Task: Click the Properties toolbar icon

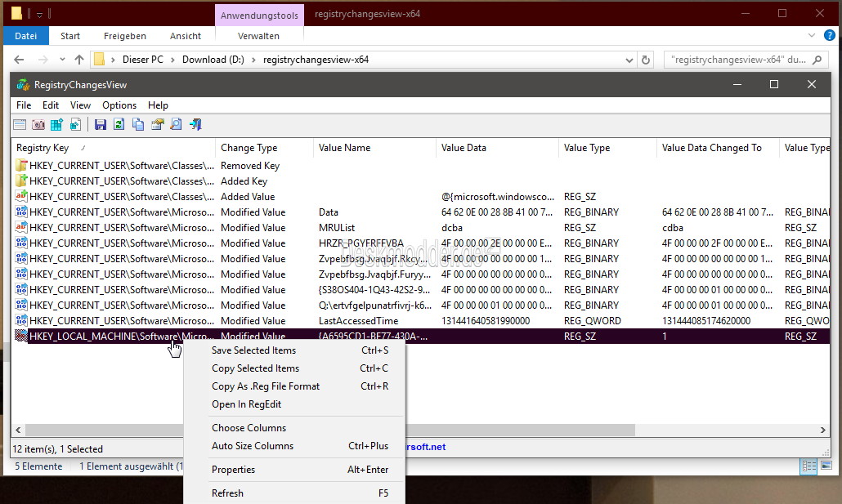Action: pos(157,125)
